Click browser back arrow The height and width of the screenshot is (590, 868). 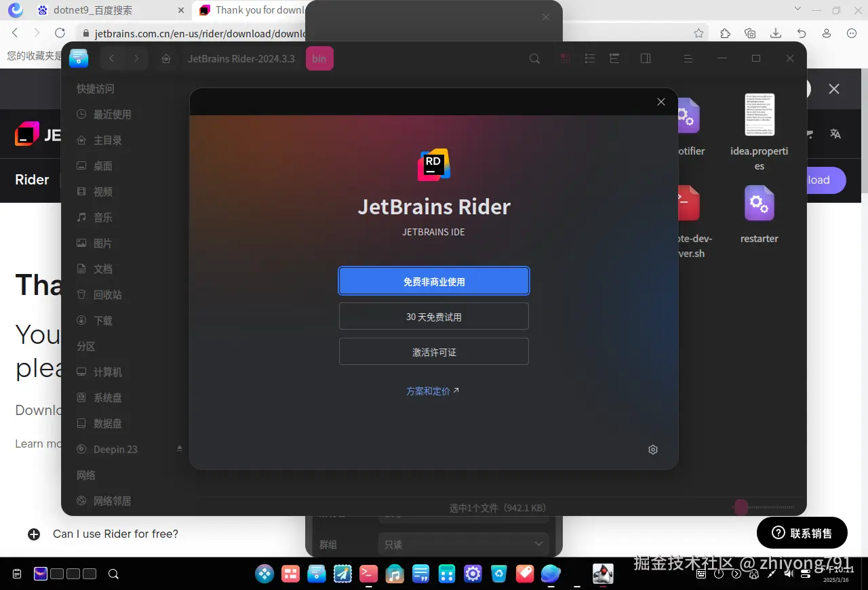[15, 33]
